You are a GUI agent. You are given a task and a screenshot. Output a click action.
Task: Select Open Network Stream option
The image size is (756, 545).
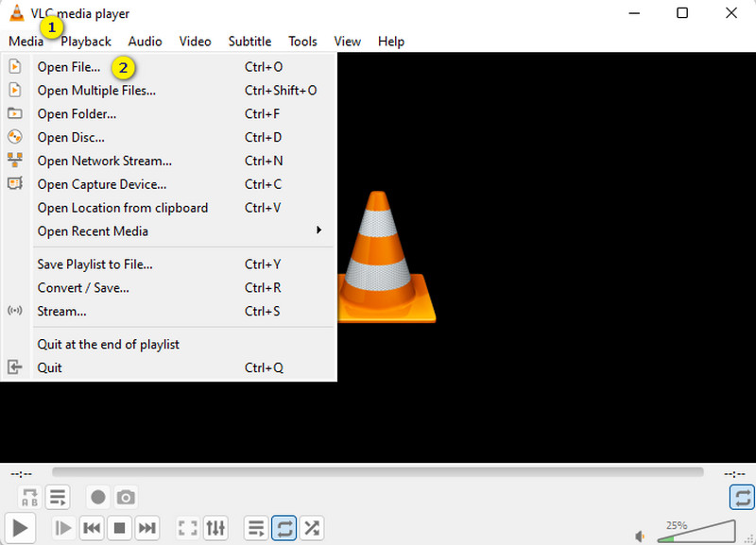click(104, 161)
